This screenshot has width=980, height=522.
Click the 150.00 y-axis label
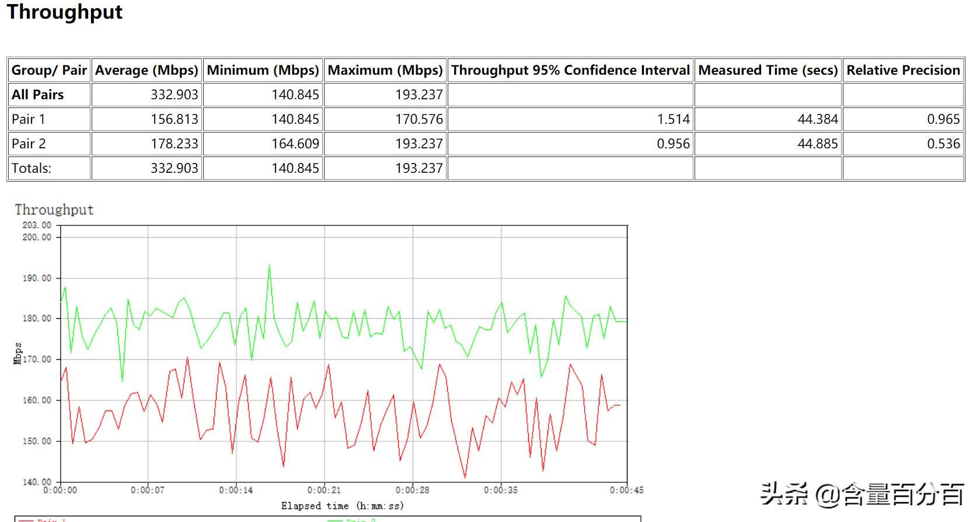click(x=37, y=441)
